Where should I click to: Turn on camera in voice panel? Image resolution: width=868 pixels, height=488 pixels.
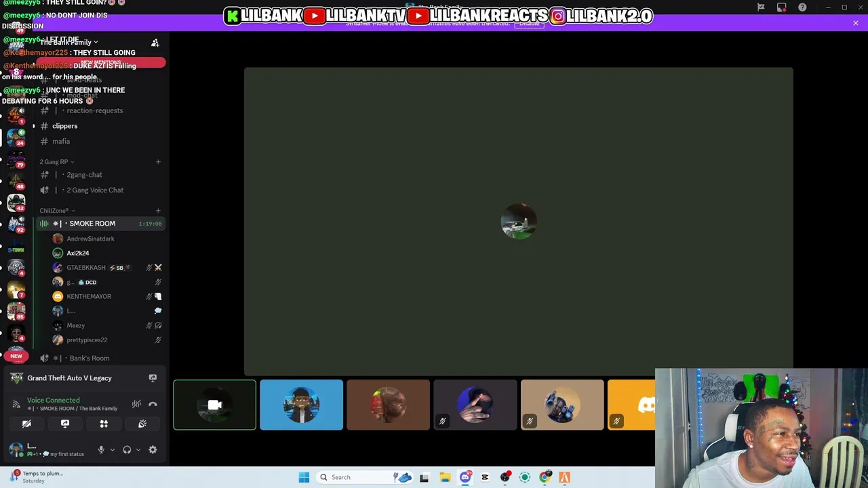[x=26, y=424]
